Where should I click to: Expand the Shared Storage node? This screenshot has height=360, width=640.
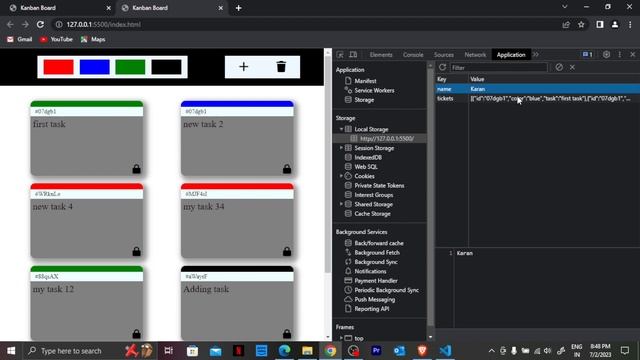click(x=341, y=204)
